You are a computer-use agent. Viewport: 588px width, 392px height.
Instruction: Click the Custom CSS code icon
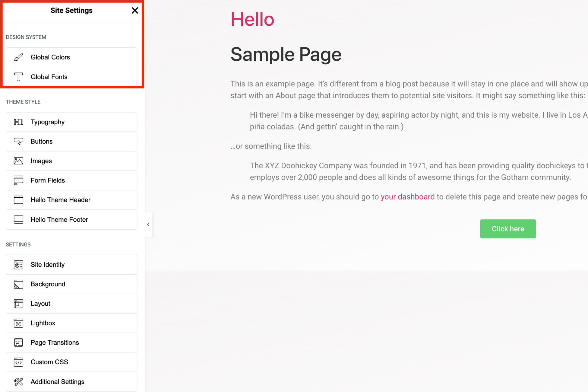point(18,362)
